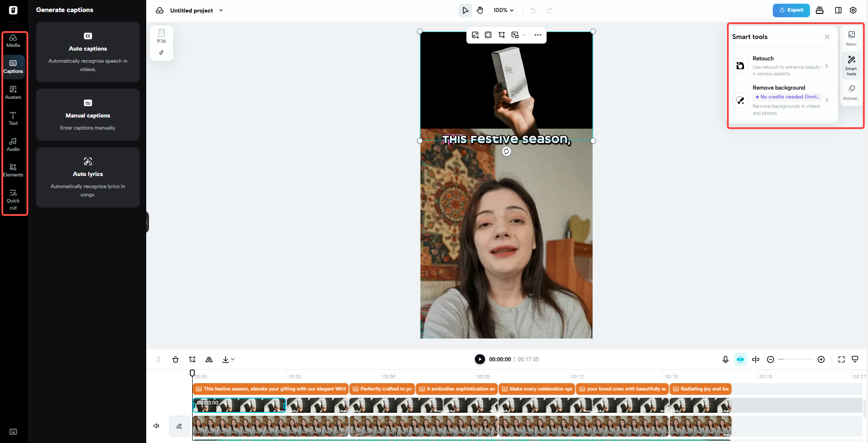Open the layers stack icon beside Export
This screenshot has height=443, width=868.
point(820,10)
